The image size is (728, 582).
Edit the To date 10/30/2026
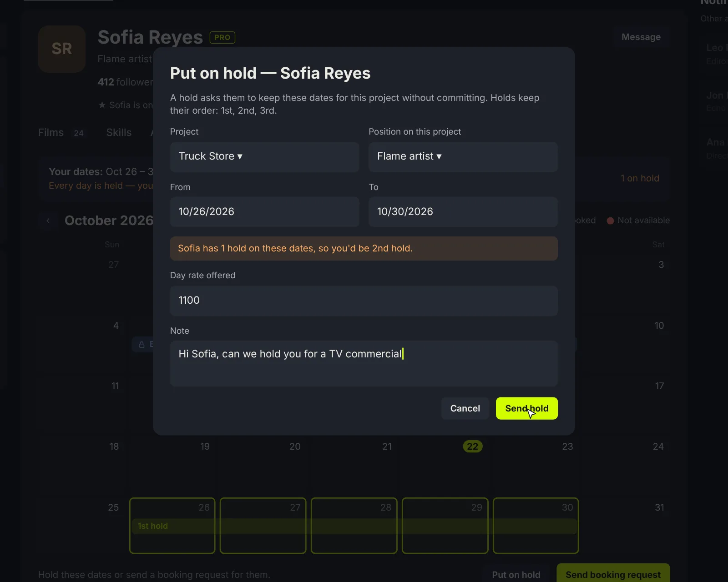pos(463,212)
